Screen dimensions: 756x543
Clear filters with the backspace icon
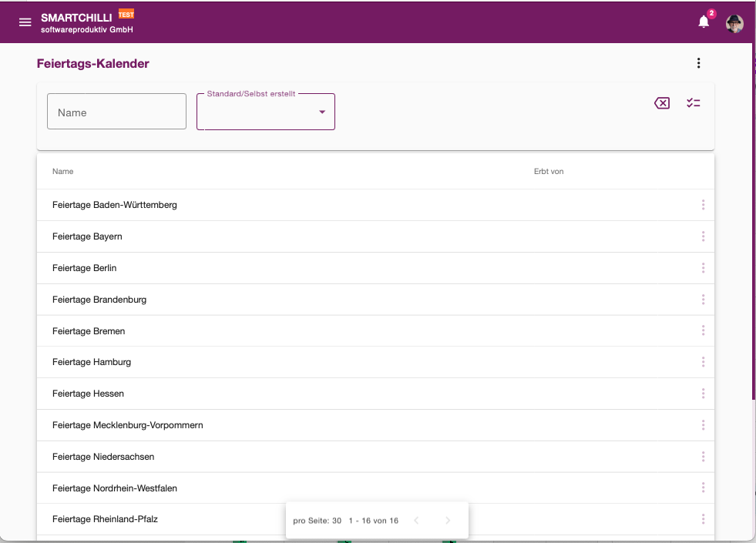[662, 102]
